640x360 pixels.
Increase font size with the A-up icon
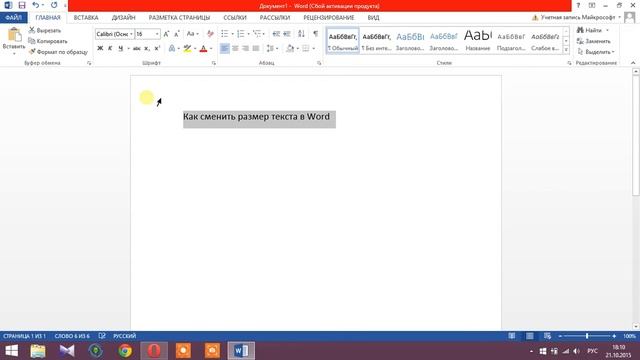(166, 34)
